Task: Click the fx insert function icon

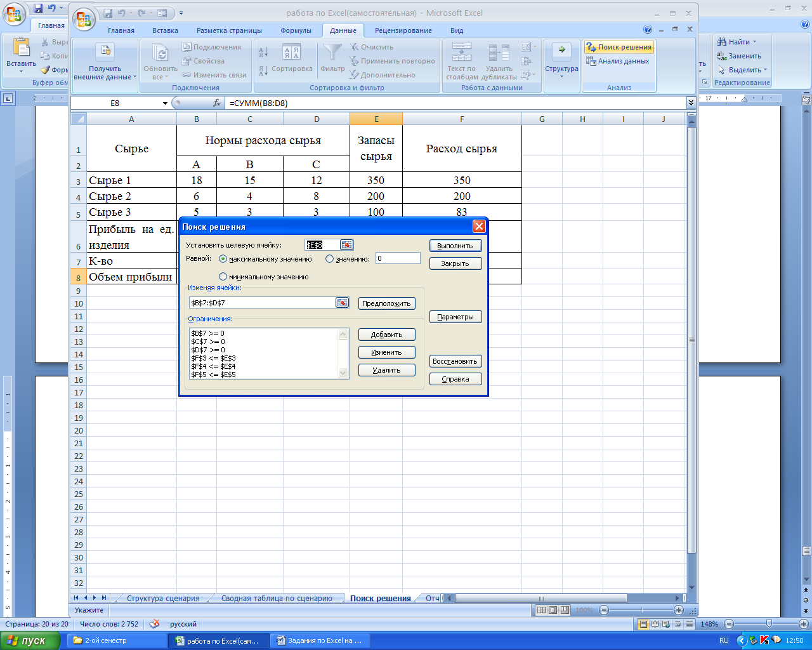Action: click(217, 103)
